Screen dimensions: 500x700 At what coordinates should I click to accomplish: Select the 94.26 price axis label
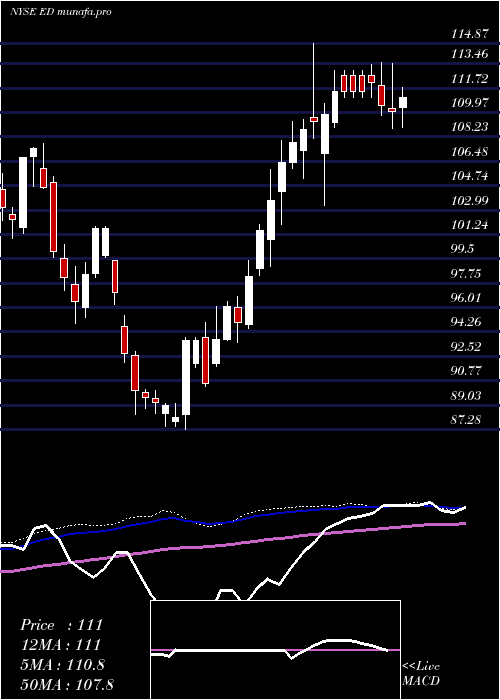pyautogui.click(x=465, y=322)
